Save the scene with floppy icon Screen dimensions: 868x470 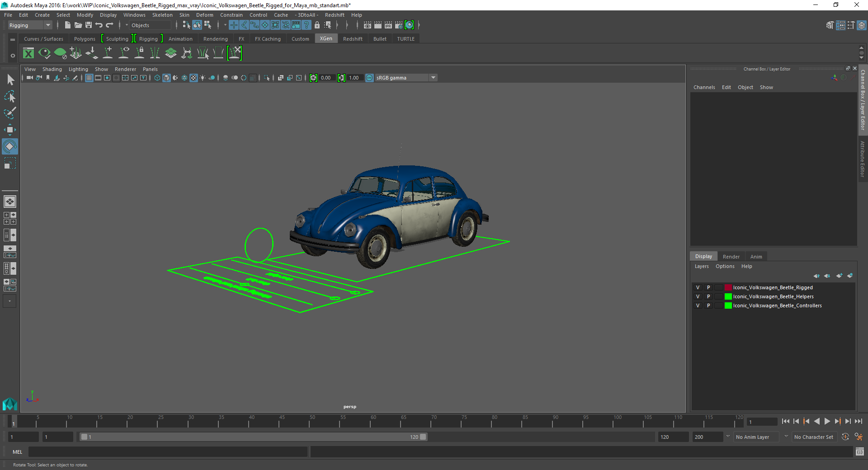coord(89,25)
